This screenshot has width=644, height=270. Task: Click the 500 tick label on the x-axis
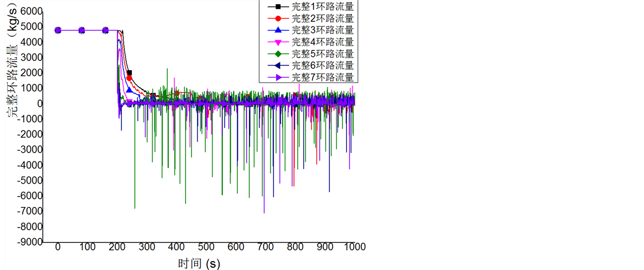[206, 247]
